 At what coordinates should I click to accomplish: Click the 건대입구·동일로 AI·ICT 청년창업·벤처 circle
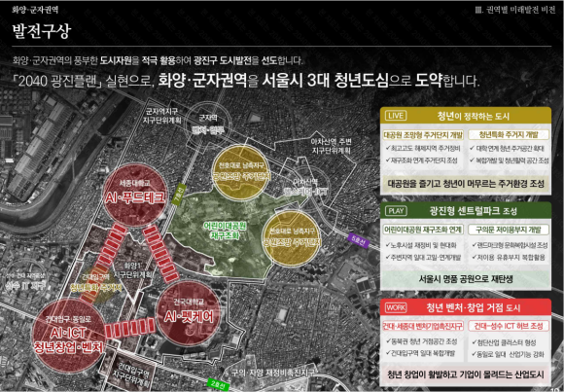point(68,336)
